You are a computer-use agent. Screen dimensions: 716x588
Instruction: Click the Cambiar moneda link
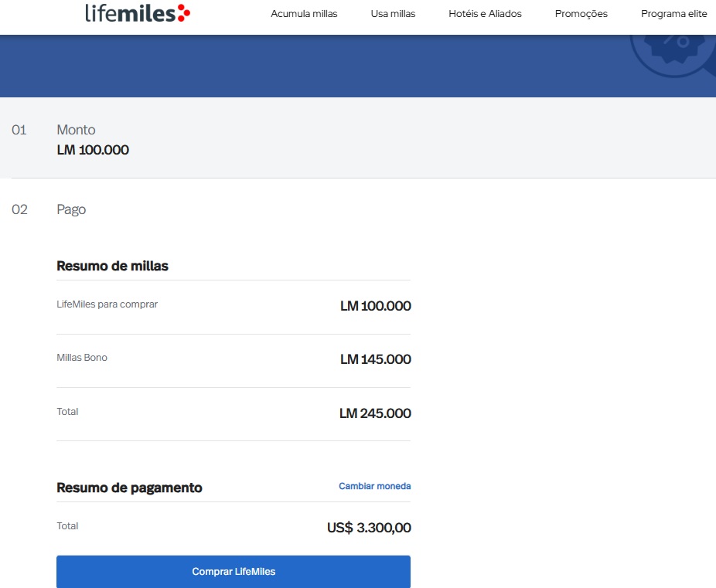coord(374,486)
